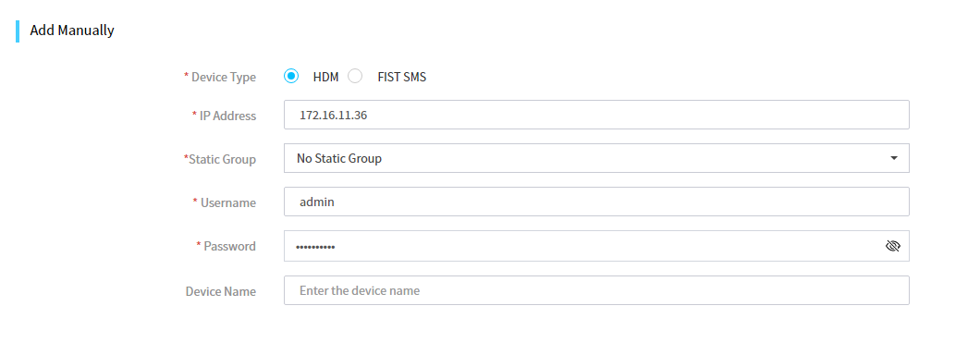Focus the masked Password field

[596, 246]
